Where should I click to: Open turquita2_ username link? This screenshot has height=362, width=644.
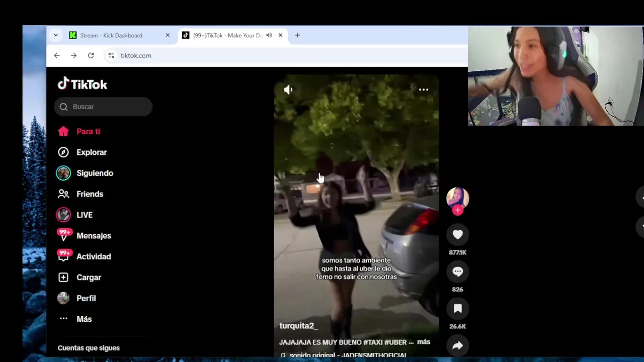pyautogui.click(x=298, y=326)
